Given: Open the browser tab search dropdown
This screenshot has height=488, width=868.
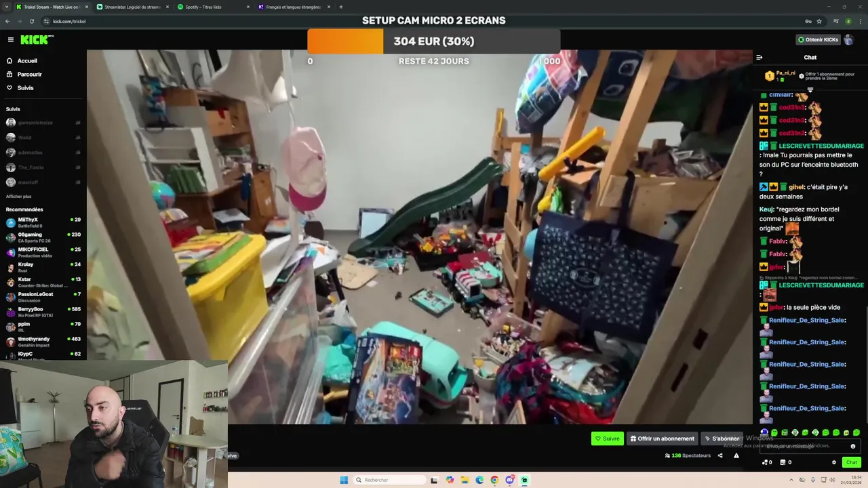Looking at the screenshot, I should point(6,7).
